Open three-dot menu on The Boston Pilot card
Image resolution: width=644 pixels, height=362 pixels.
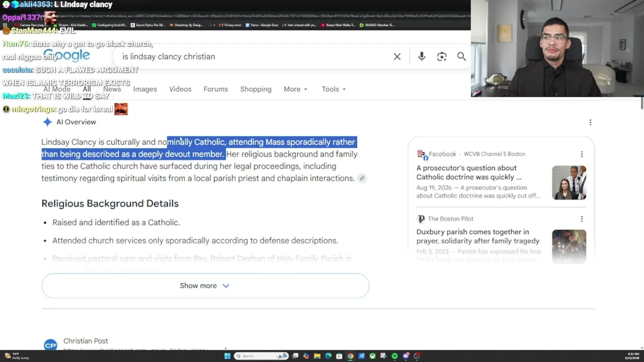(x=582, y=219)
